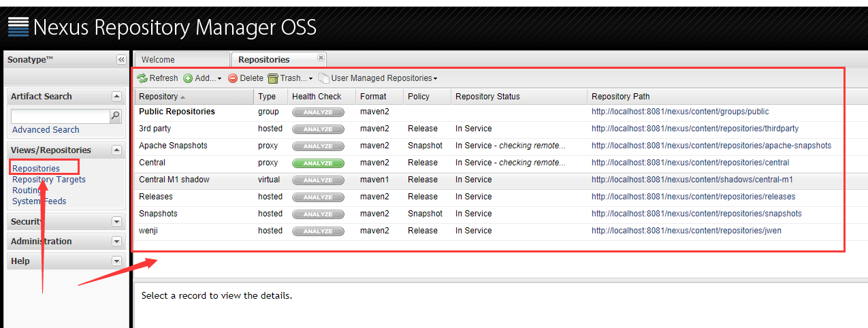
Task: Expand the Administration section
Action: click(x=116, y=242)
